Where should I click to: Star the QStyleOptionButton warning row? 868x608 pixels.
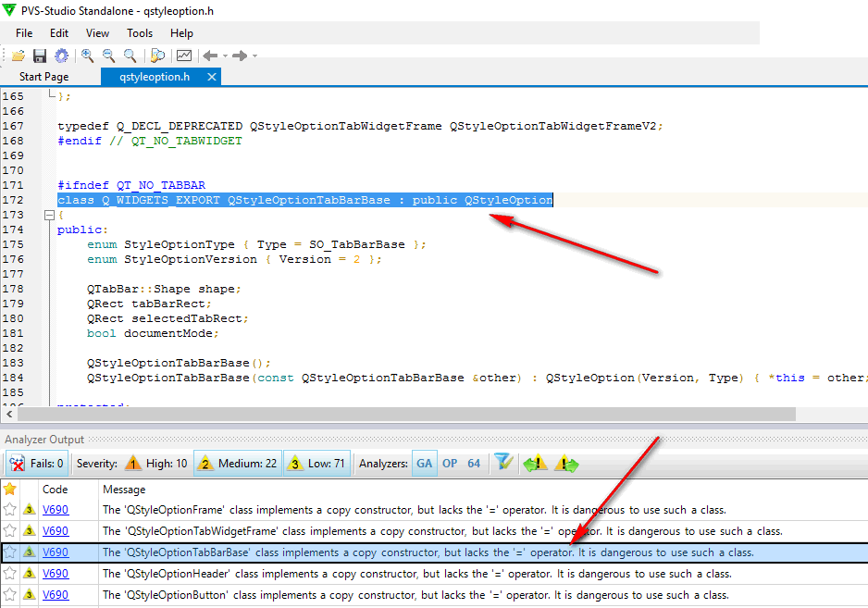tap(9, 595)
